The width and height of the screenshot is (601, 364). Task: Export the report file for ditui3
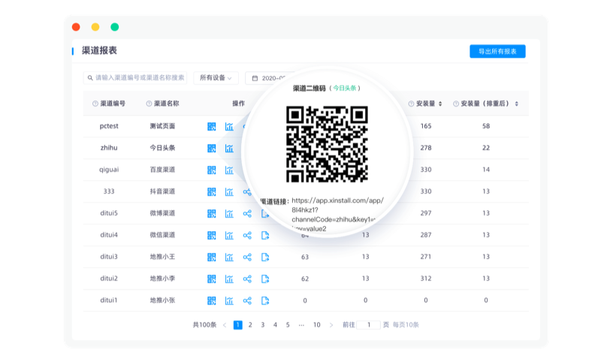265,257
